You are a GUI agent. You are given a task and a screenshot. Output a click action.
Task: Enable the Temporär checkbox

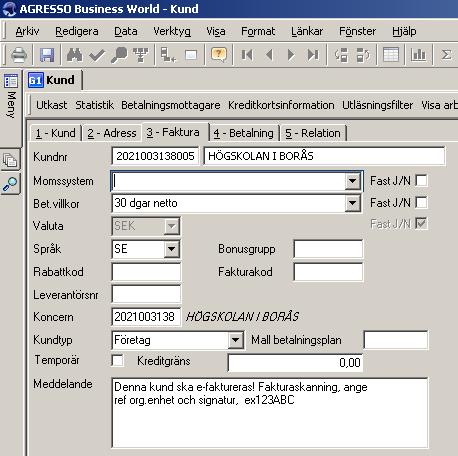(118, 361)
